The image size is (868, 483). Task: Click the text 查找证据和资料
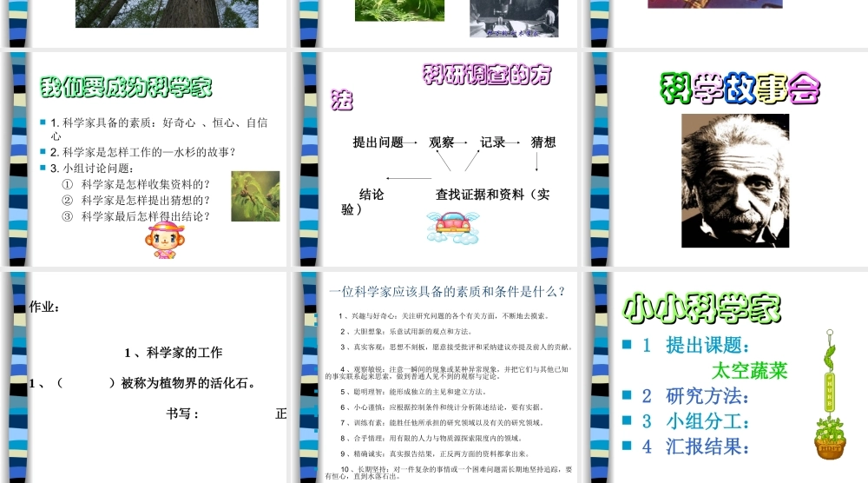(x=479, y=195)
